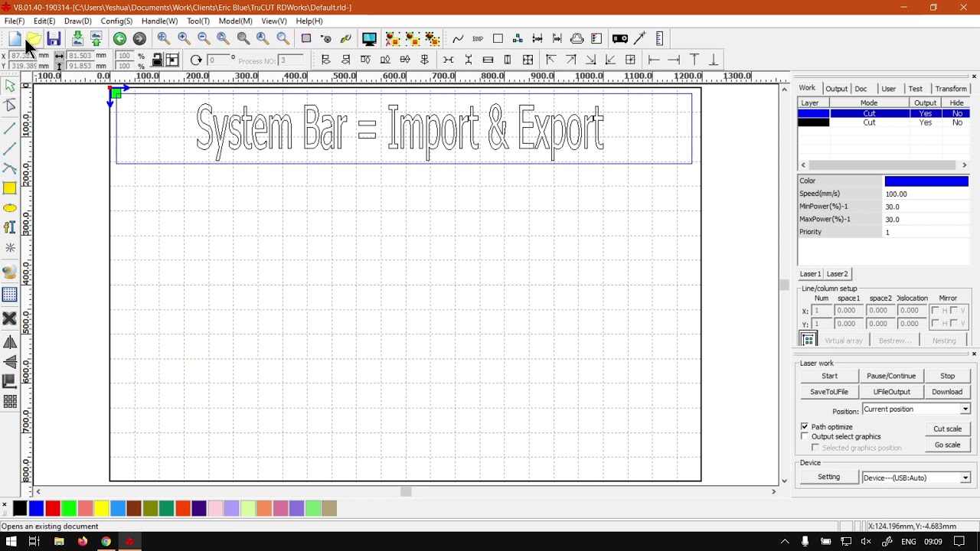This screenshot has height=551, width=980.
Task: Click the Pause/Continue button
Action: [x=891, y=376]
